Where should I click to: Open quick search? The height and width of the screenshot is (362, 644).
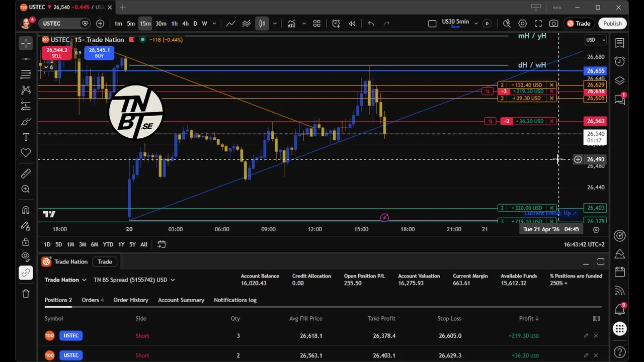point(507,24)
